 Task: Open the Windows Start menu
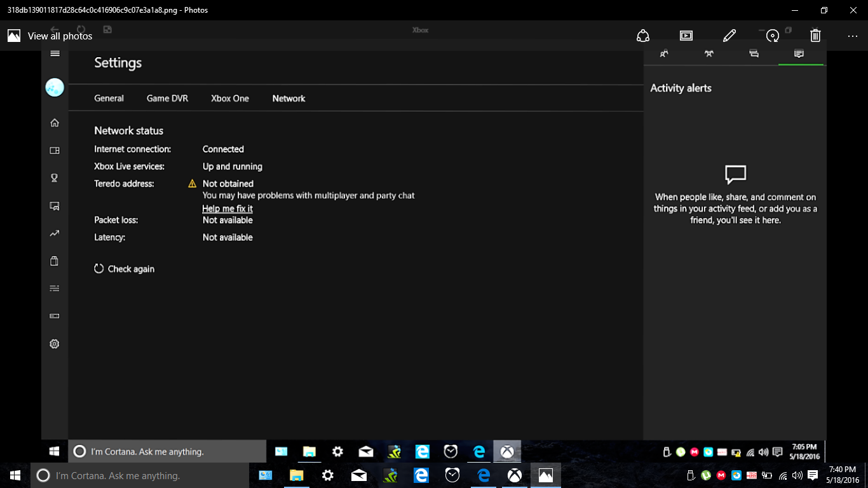[x=15, y=475]
